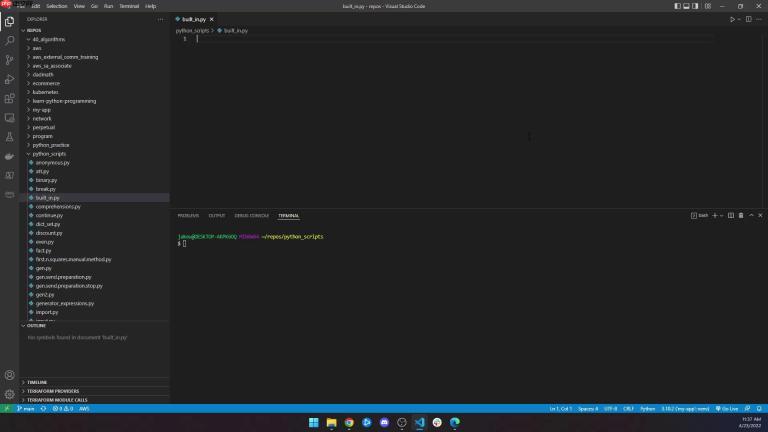Open Customize Layout icon in title bar
The height and width of the screenshot is (432, 768).
coord(708,6)
